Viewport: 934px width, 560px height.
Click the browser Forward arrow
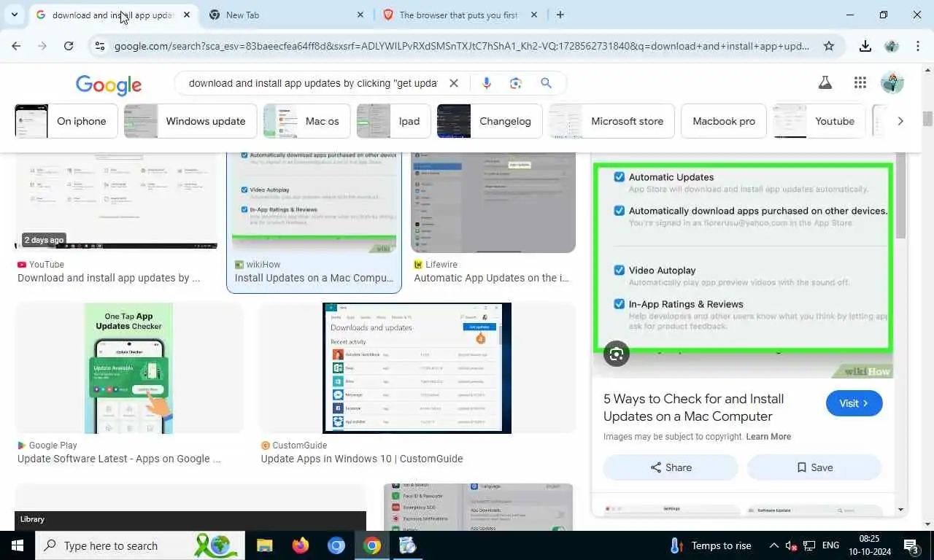[x=42, y=46]
